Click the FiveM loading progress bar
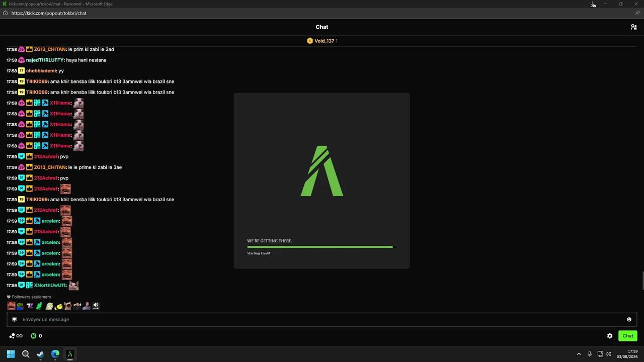Screen dimensions: 644x362 (x=321, y=247)
